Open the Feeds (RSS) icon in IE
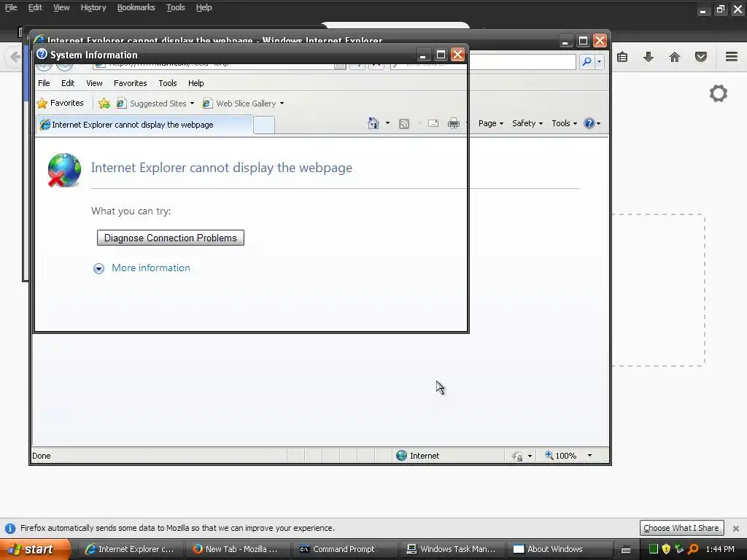747x560 pixels. click(x=404, y=124)
